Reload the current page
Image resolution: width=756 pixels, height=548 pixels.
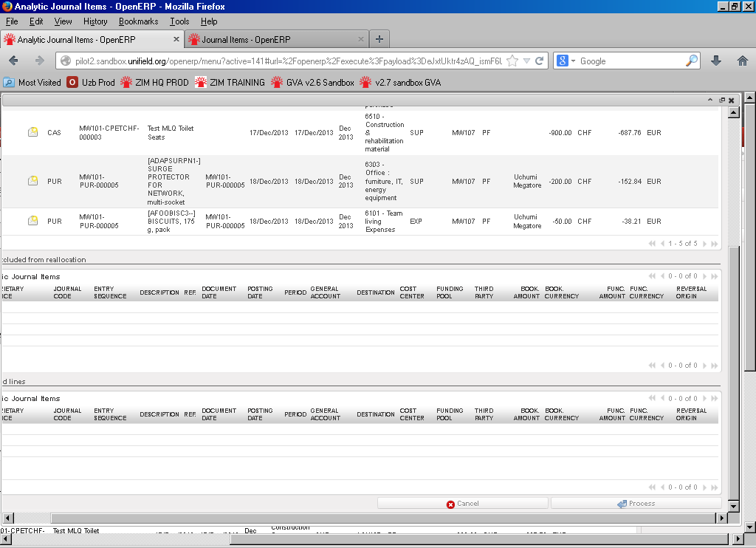(540, 61)
